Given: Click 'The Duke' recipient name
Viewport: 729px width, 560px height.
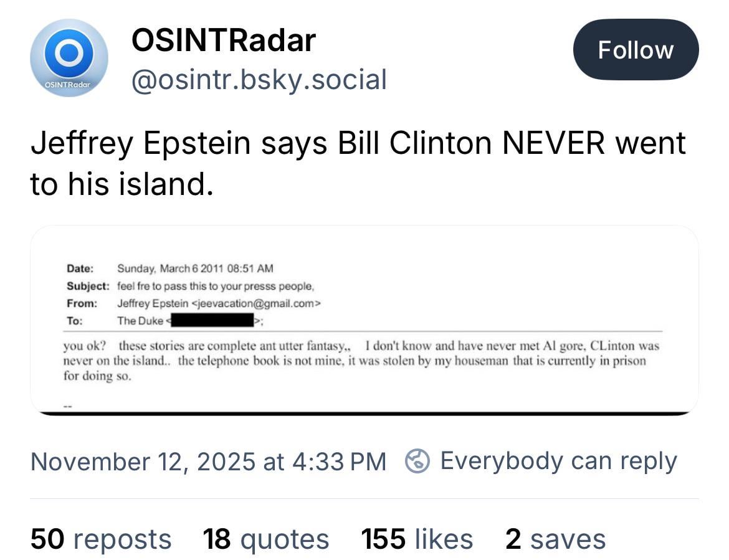Looking at the screenshot, I should point(140,321).
